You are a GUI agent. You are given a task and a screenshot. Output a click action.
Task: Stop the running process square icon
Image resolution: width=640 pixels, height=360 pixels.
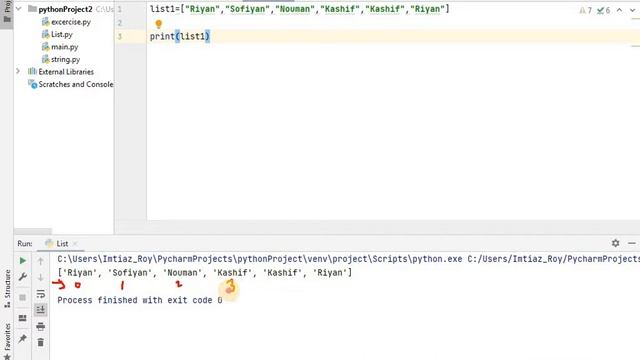click(x=23, y=297)
